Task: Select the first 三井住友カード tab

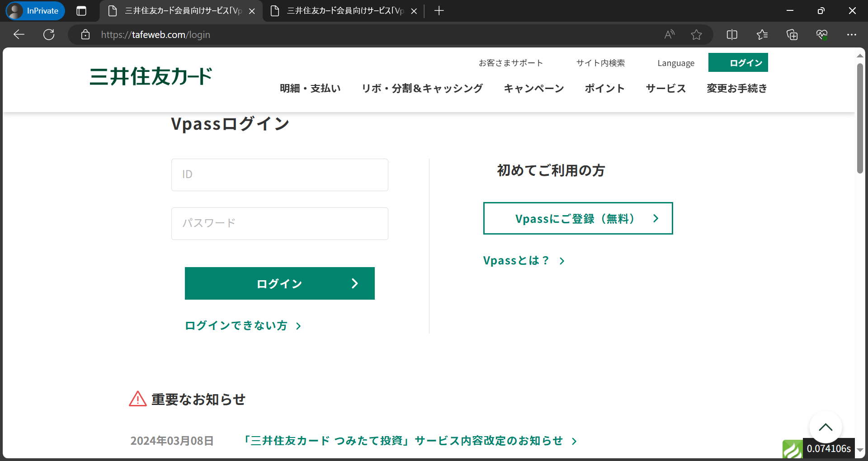Action: [x=181, y=11]
